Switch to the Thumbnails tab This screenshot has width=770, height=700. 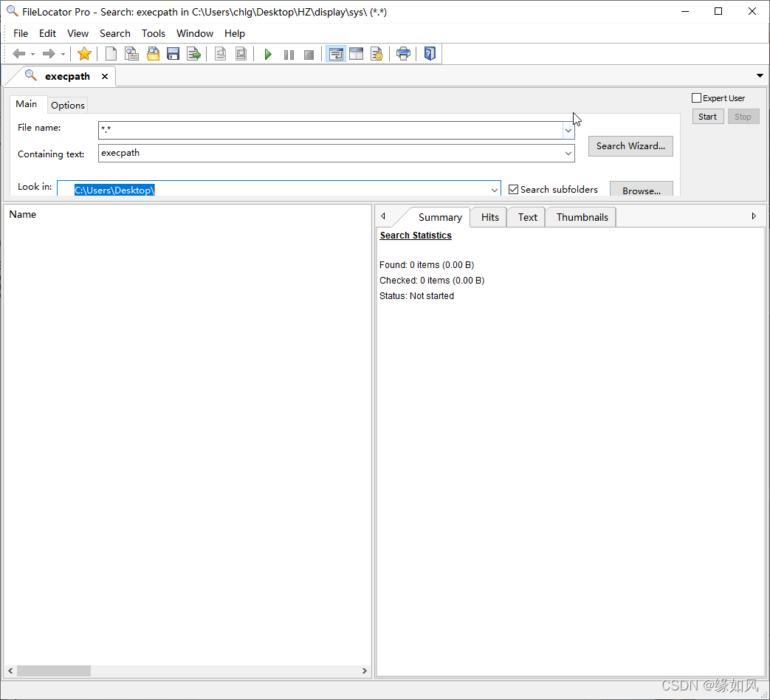point(582,217)
